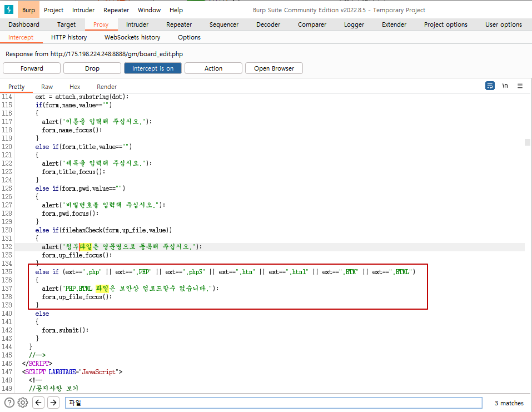Switch to the Raw view tab
This screenshot has height=412, width=532.
(47, 87)
